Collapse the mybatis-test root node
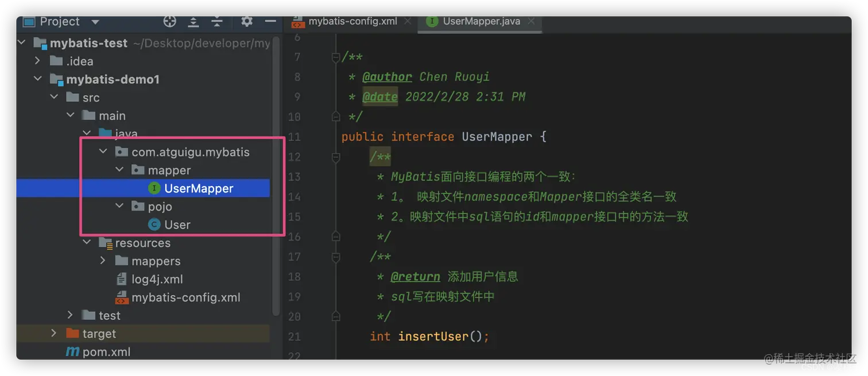Image resolution: width=868 pixels, height=376 pixels. (x=22, y=42)
